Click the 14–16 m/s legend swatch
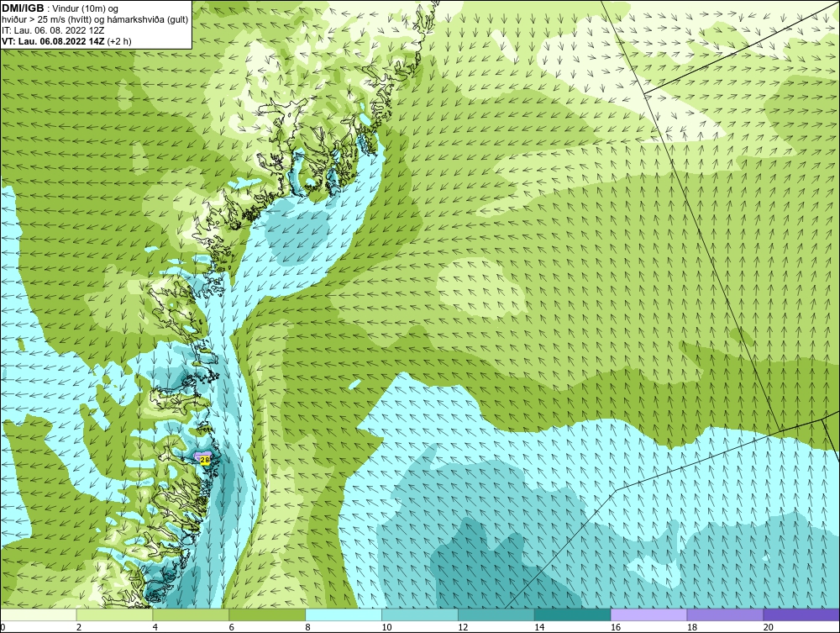 pos(573,615)
